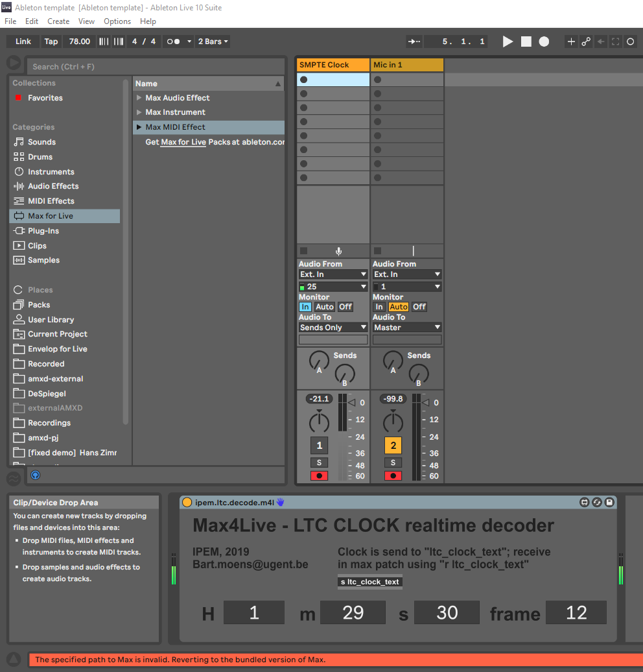
Task: Toggle Mic in 1 track activator 2
Action: click(393, 445)
